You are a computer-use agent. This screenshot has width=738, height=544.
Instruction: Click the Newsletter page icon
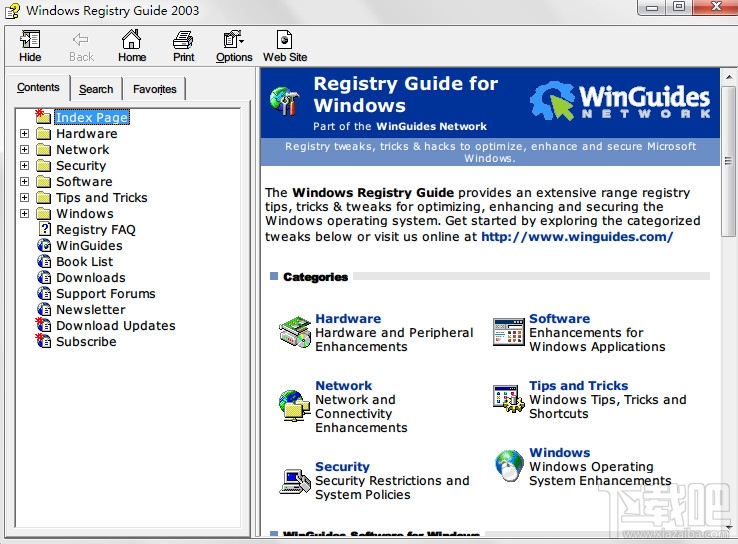(44, 309)
